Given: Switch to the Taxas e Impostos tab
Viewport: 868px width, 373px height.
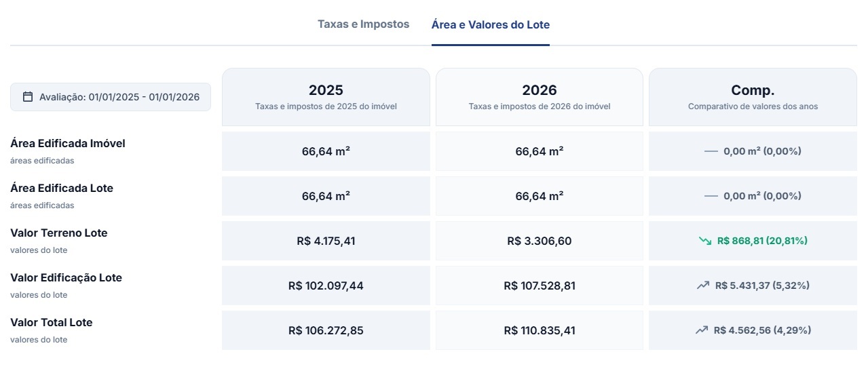Looking at the screenshot, I should click(x=363, y=24).
